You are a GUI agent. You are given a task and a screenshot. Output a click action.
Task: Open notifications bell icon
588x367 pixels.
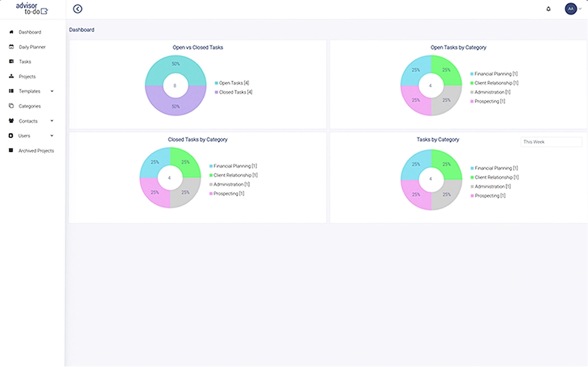pos(548,9)
